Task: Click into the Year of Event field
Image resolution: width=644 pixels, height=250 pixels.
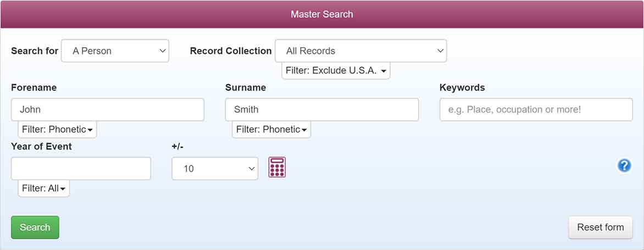Action: (x=81, y=168)
